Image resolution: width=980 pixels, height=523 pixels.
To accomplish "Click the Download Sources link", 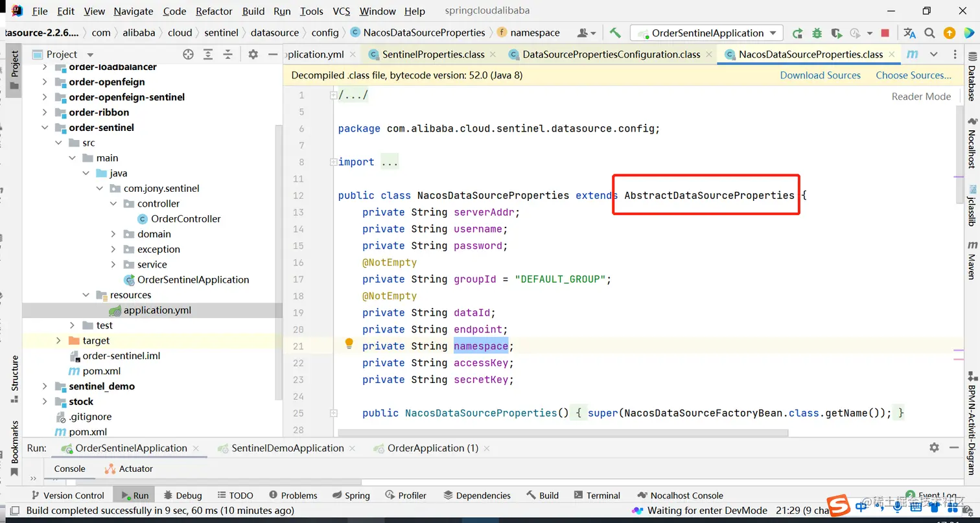I will [x=820, y=75].
